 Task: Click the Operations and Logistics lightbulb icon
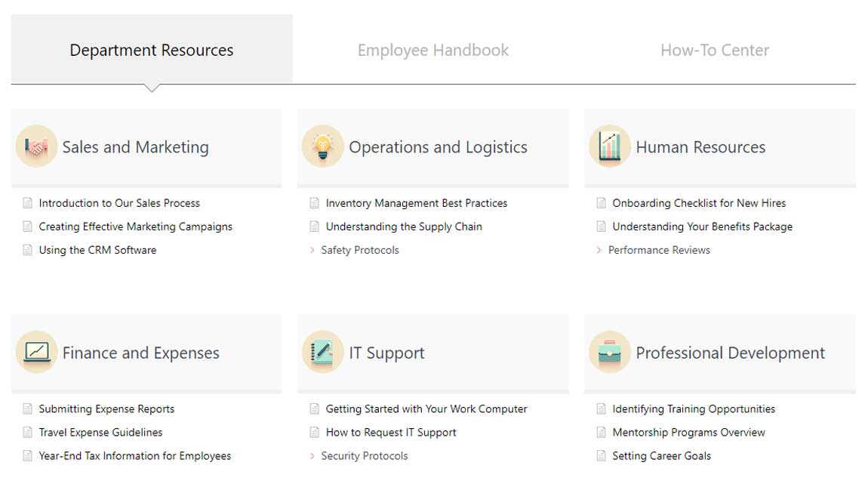(322, 146)
